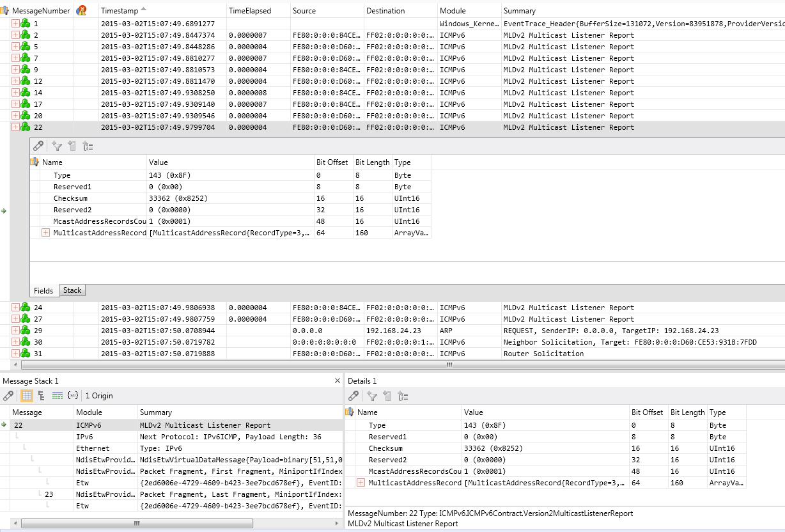
Task: Open column chooser icon in inline fields grid
Action: (35, 162)
